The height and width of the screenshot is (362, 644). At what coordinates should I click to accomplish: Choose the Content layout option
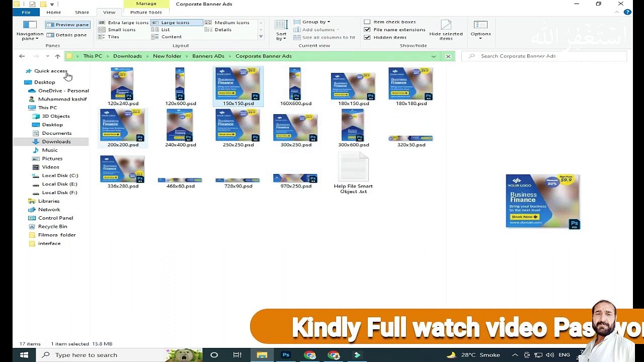tap(167, 37)
